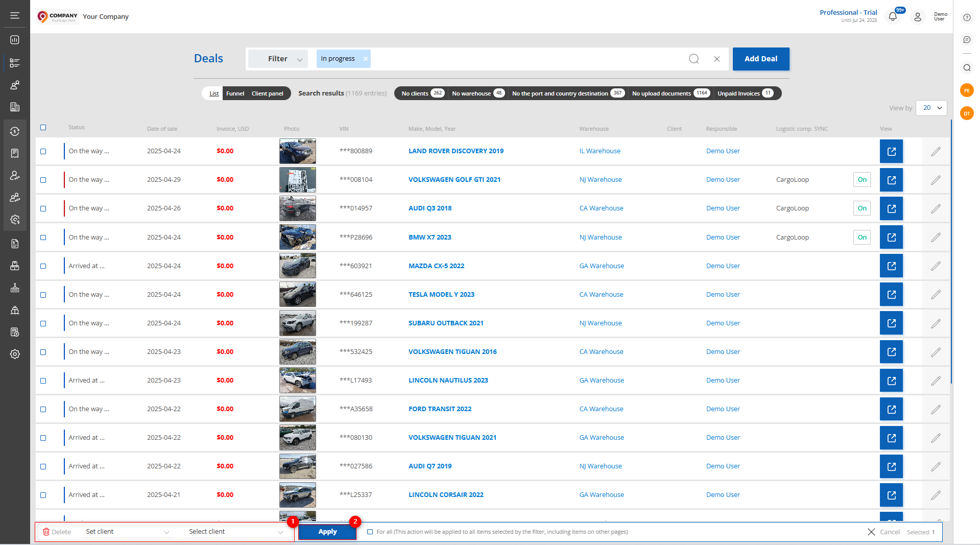Tick the checkbox for the Lincoln Corsair row
This screenshot has width=980, height=545.
43,495
